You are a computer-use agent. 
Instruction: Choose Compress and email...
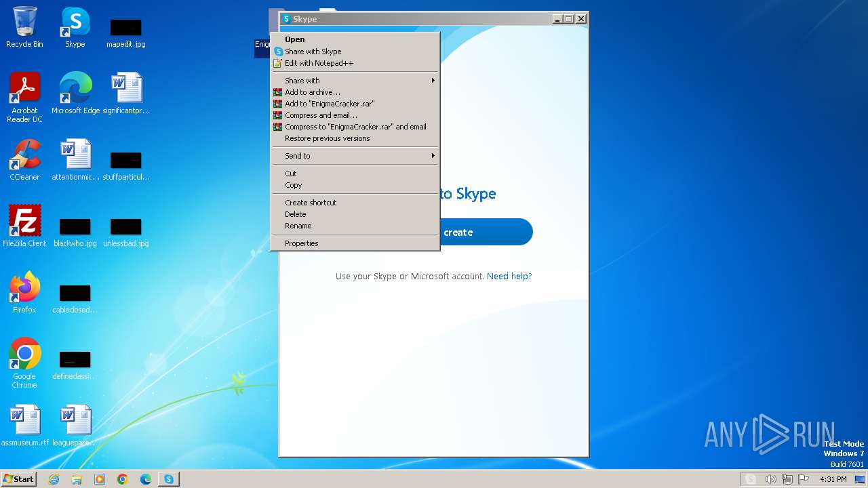355,115
